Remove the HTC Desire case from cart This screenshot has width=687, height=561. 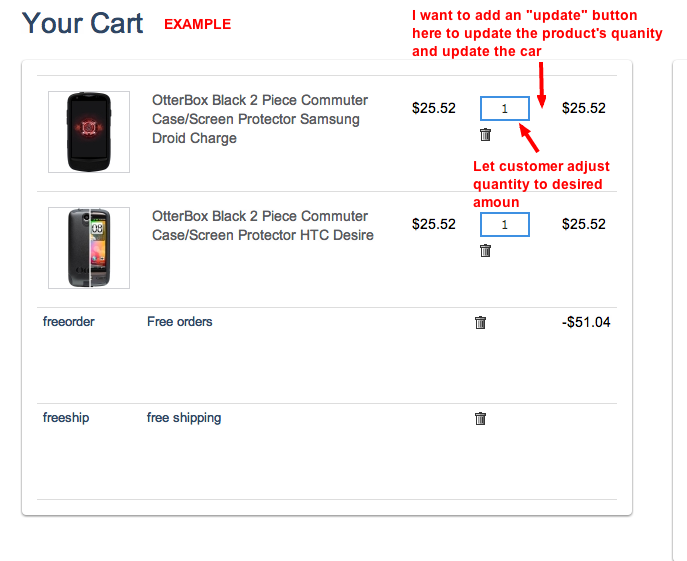(x=485, y=251)
